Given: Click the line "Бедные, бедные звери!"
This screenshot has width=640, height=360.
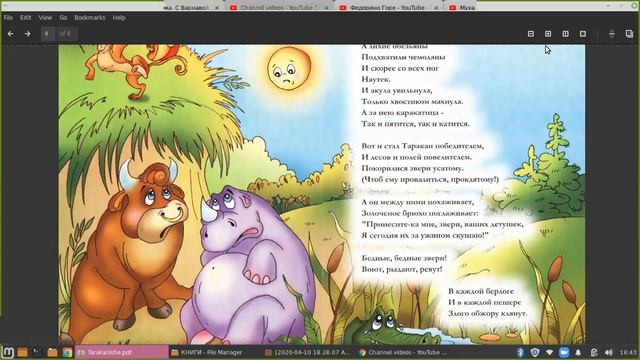Looking at the screenshot, I should 404,258.
